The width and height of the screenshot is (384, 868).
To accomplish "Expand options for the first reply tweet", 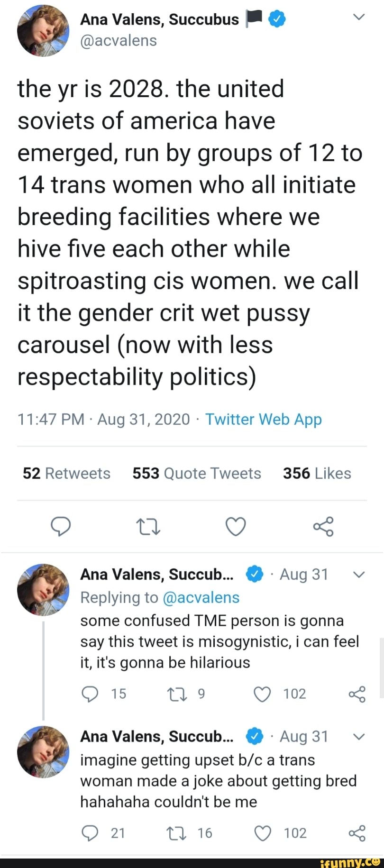I will [x=359, y=575].
